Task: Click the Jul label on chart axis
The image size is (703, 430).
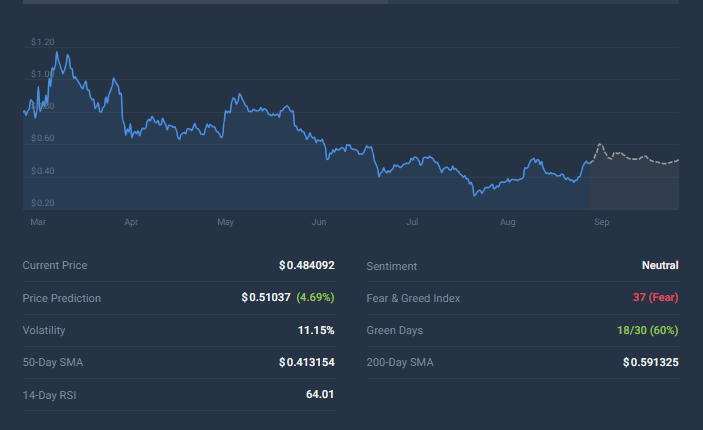Action: point(412,222)
